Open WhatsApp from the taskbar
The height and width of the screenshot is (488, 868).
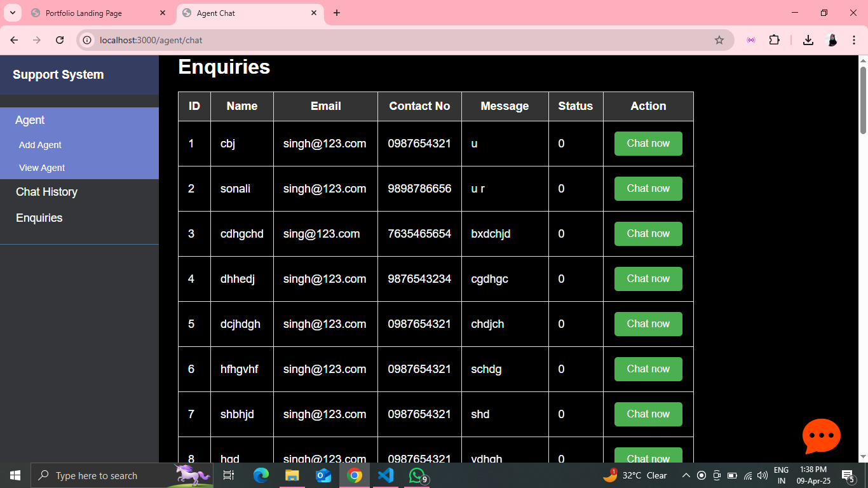[416, 475]
